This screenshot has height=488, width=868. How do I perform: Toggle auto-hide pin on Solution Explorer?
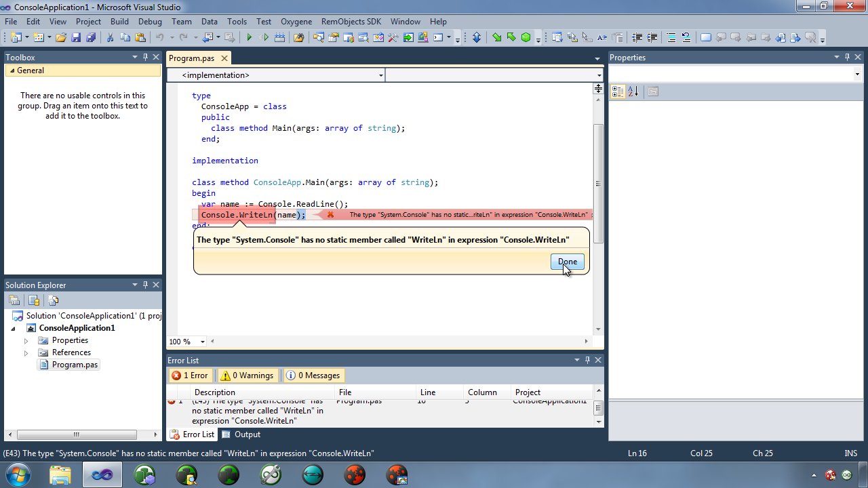[144, 285]
